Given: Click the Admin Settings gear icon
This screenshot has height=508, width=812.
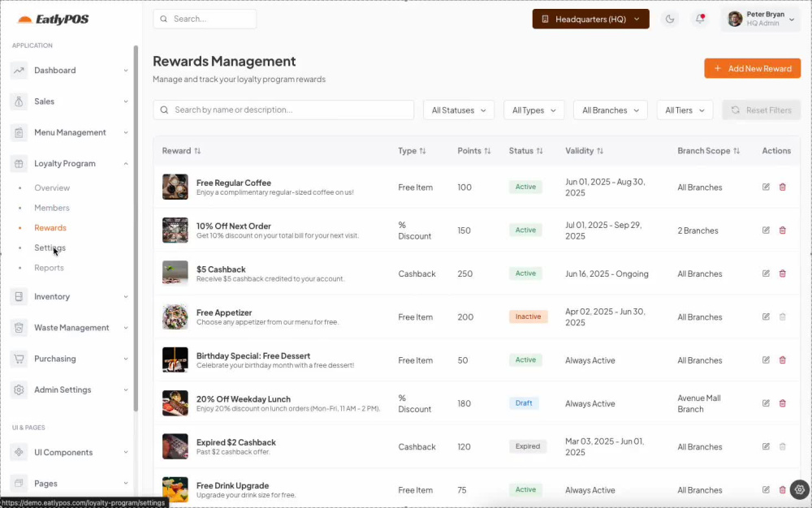Looking at the screenshot, I should pyautogui.click(x=19, y=390).
